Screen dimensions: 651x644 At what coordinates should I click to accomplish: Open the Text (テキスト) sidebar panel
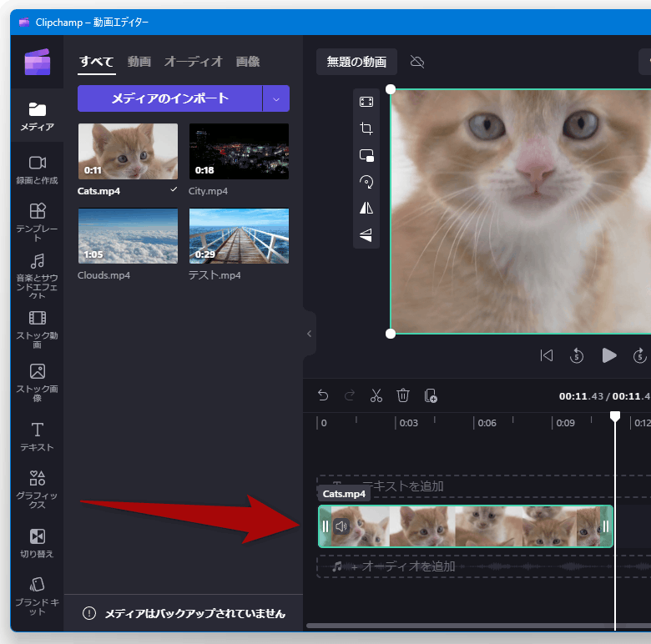click(x=37, y=436)
